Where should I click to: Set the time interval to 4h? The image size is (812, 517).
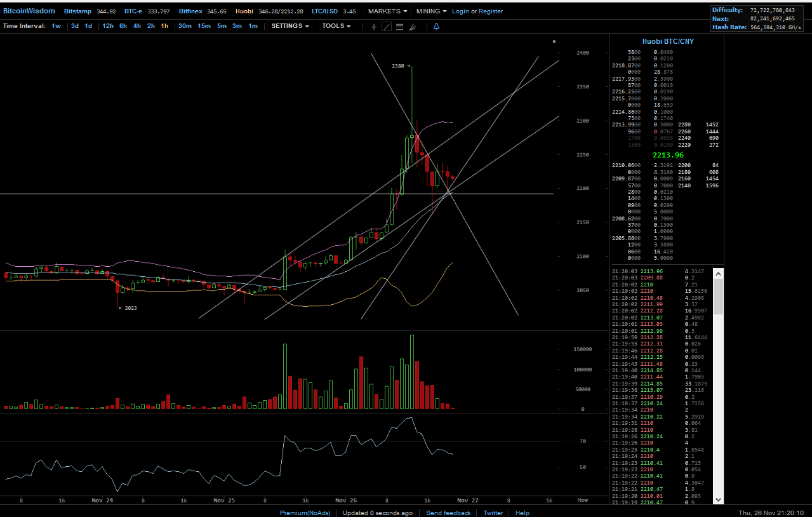tap(137, 26)
